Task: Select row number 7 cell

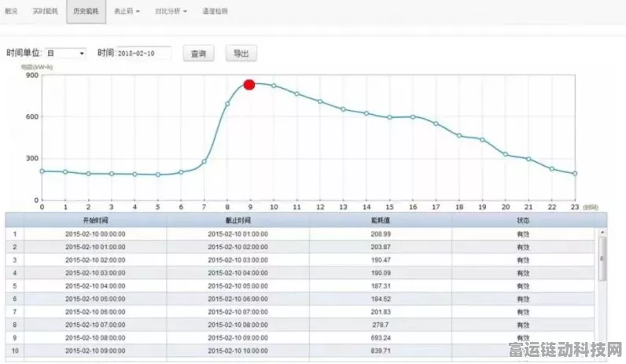Action: point(15,311)
